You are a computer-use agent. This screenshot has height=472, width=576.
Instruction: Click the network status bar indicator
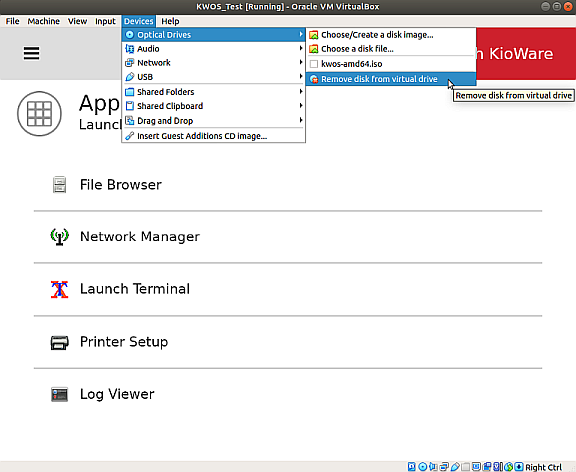coord(444,466)
